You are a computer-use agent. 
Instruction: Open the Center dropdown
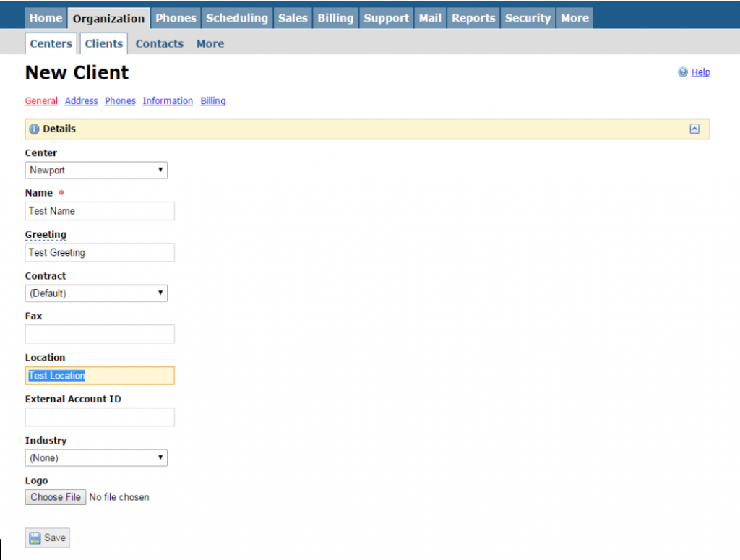[96, 171]
